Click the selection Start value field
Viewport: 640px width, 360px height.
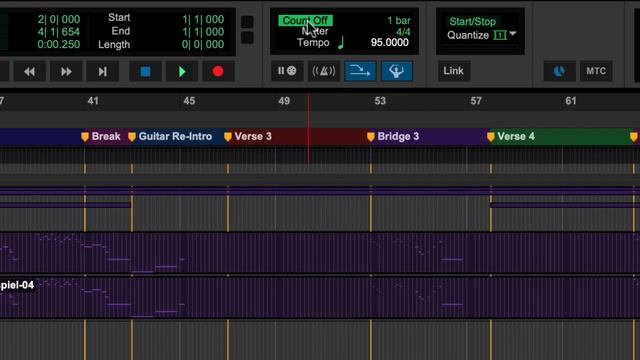click(203, 19)
